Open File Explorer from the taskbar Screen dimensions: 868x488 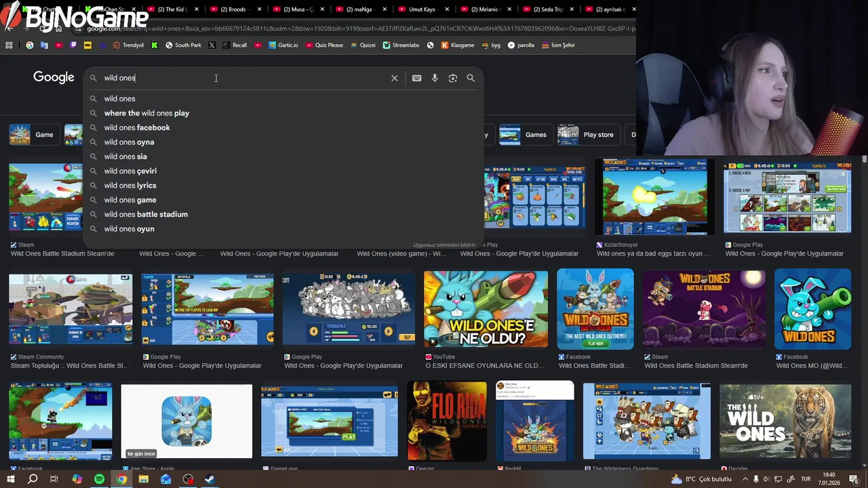(x=144, y=479)
